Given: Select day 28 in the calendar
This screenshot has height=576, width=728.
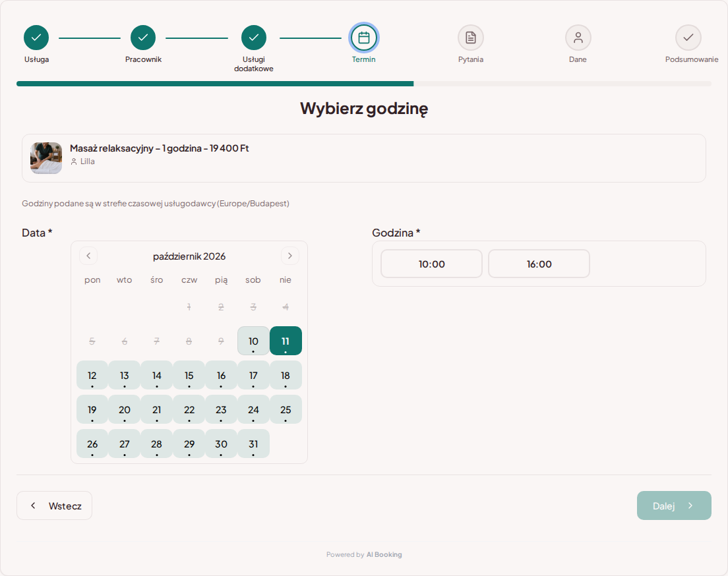Looking at the screenshot, I should [157, 444].
